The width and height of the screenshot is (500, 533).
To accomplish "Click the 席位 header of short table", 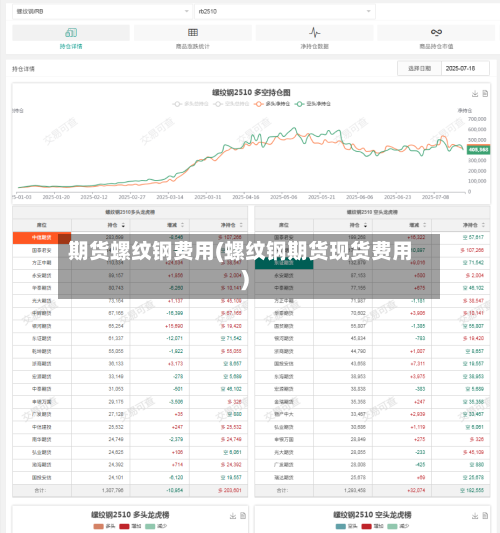I will (x=284, y=225).
